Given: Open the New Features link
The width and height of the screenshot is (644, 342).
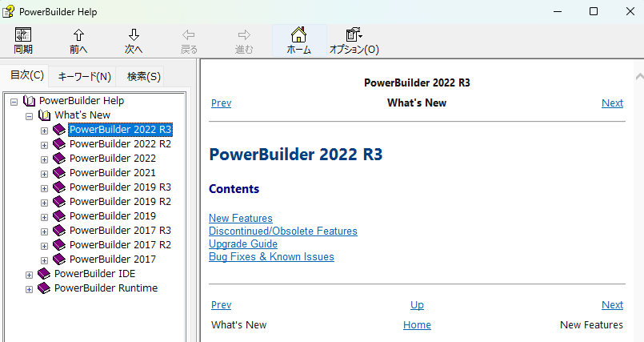Looking at the screenshot, I should [240, 219].
